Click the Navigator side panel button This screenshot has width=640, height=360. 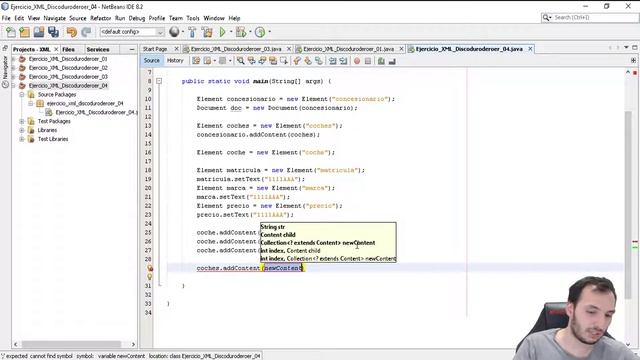pos(5,71)
